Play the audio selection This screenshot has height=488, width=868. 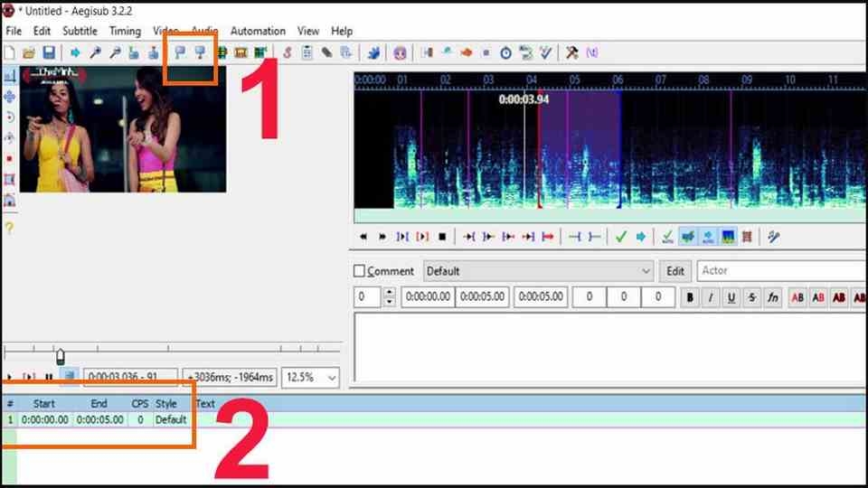(x=422, y=237)
